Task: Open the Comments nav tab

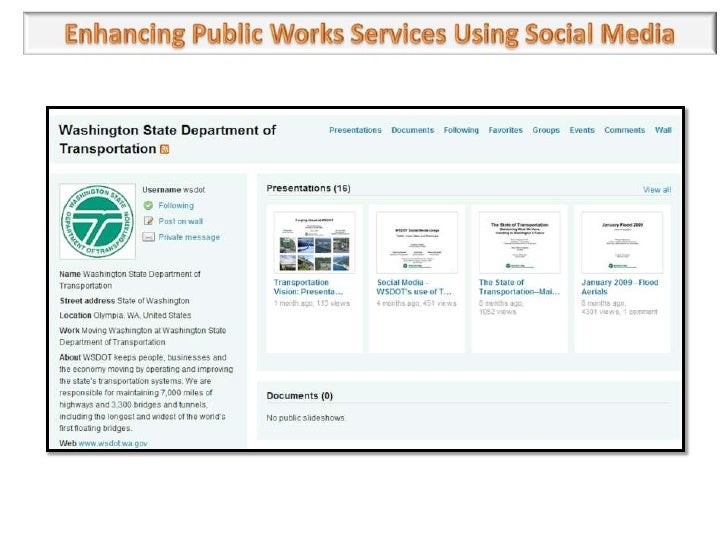Action: 624,130
